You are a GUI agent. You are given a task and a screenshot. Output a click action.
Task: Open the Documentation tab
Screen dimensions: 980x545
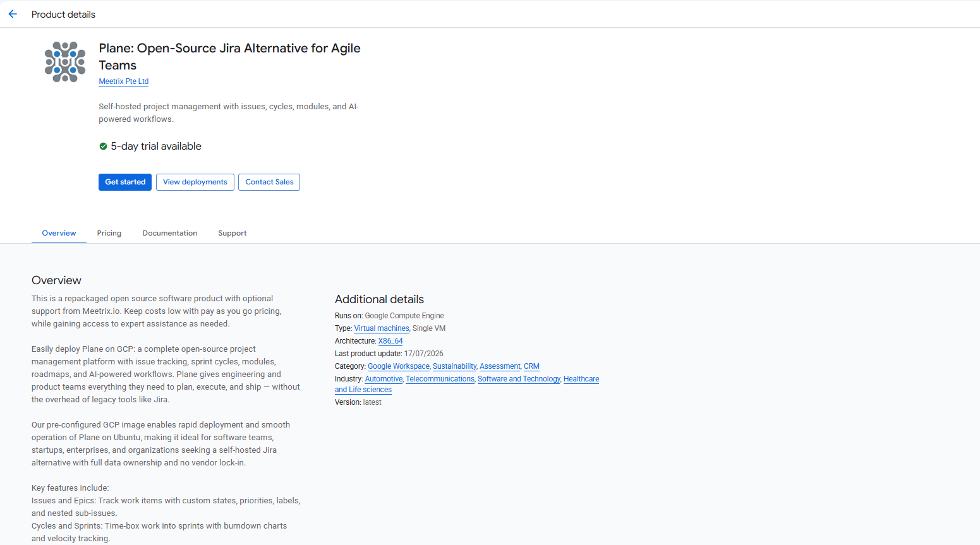click(170, 233)
